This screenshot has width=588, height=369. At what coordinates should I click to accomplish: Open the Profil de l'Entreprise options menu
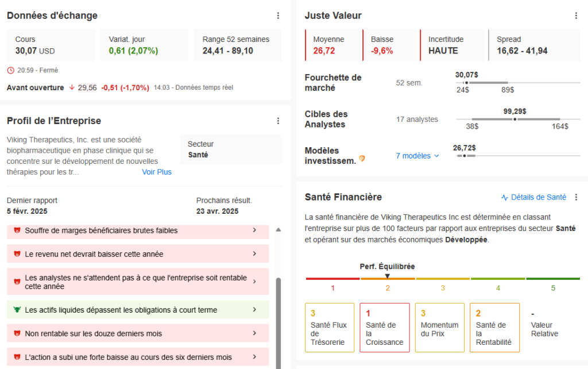(278, 121)
